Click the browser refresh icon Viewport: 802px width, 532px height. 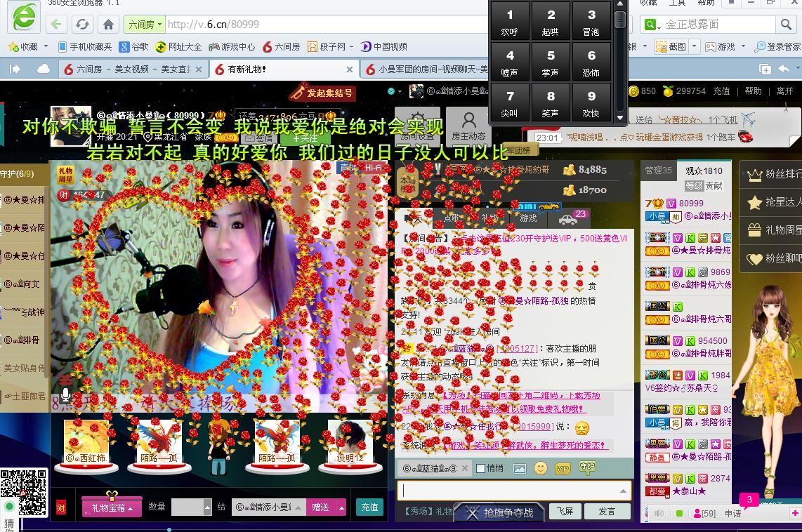82,25
